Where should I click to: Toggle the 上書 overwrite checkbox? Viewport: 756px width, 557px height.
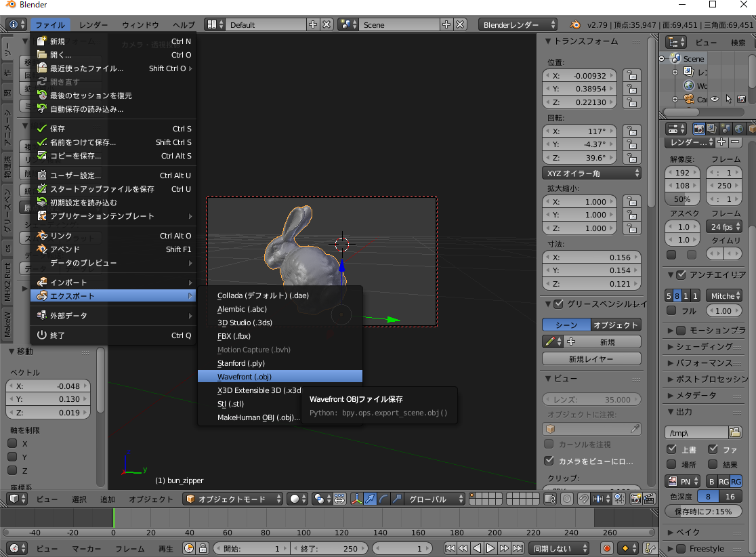click(671, 449)
